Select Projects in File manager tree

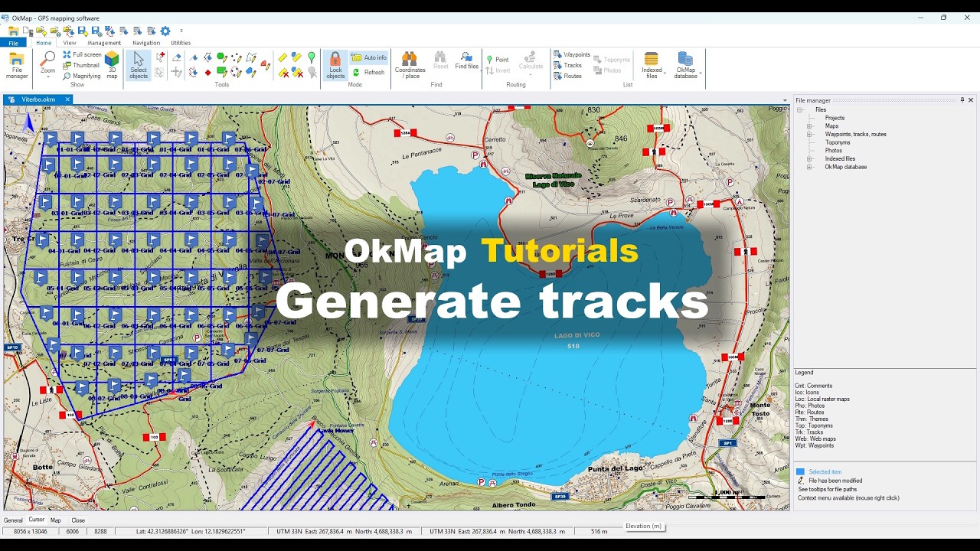[835, 118]
